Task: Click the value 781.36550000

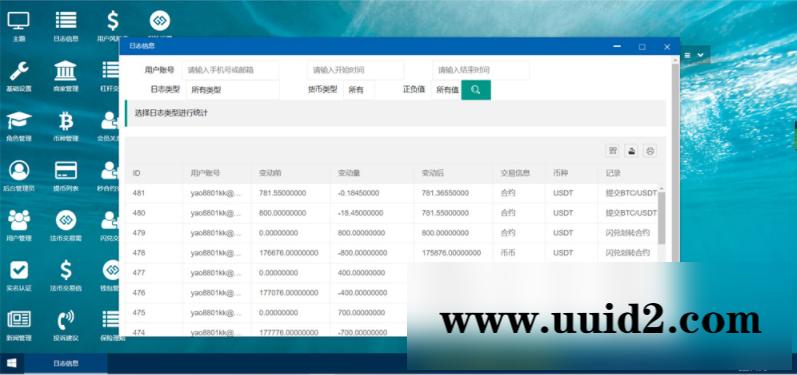Action: click(x=445, y=193)
